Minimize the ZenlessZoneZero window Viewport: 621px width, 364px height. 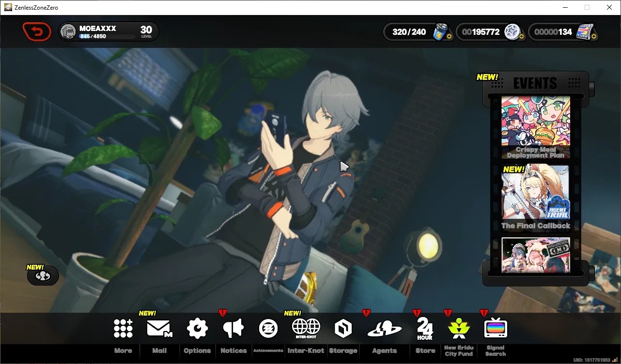565,7
